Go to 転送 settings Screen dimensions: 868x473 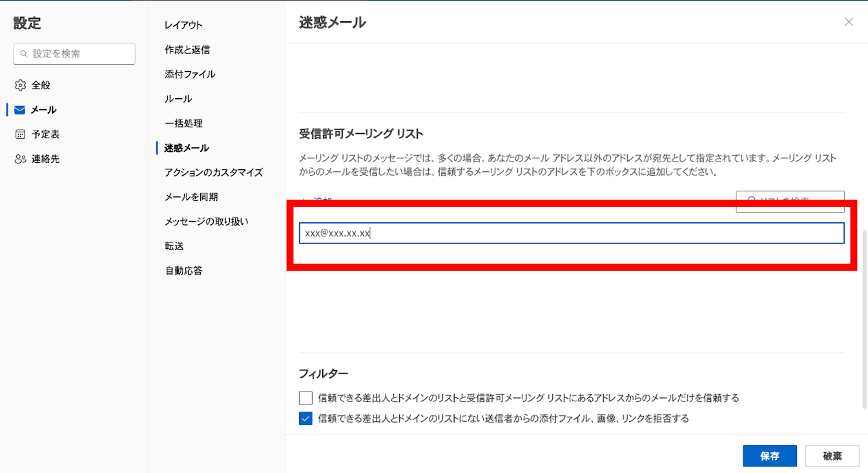[174, 246]
